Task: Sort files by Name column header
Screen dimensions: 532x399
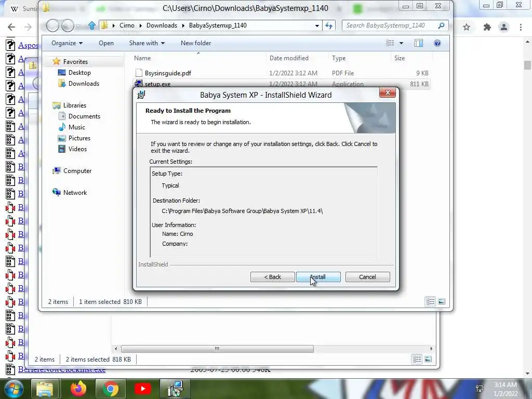Action: point(142,58)
